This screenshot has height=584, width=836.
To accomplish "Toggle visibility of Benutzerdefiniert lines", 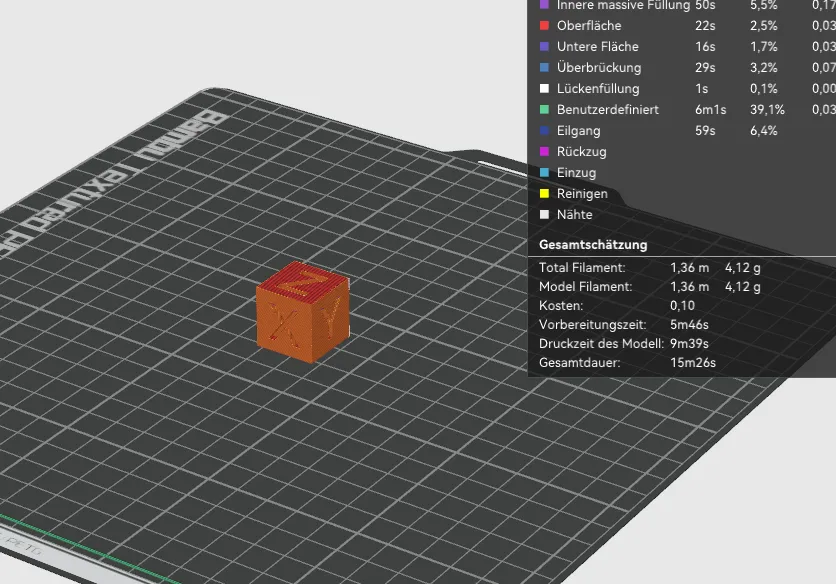I will (544, 110).
